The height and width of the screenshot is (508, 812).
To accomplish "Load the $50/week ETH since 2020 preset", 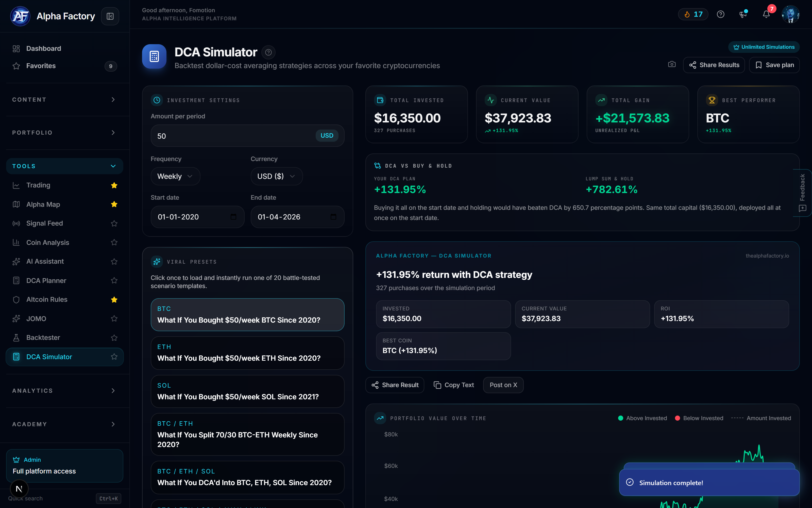I will click(x=248, y=353).
